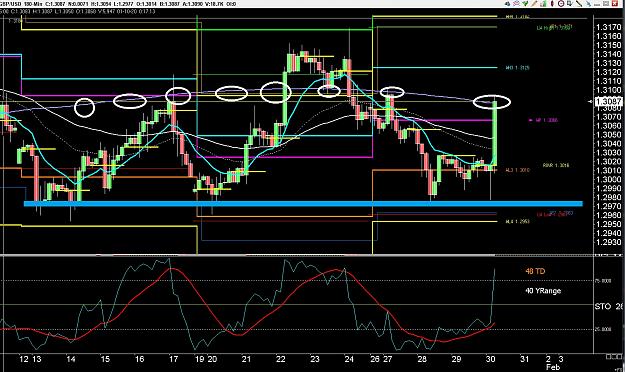The height and width of the screenshot is (372, 625).
Task: Click the green checkmark toolbar icon
Action: click(x=525, y=4)
